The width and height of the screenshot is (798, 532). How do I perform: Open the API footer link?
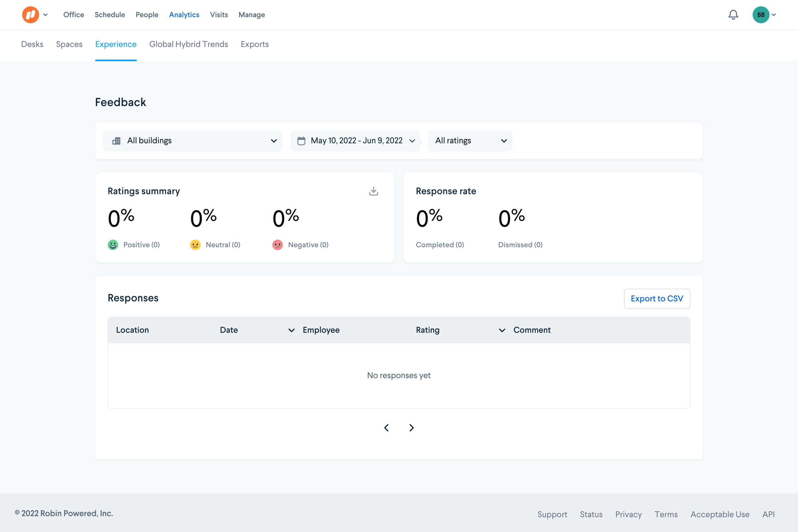tap(768, 514)
